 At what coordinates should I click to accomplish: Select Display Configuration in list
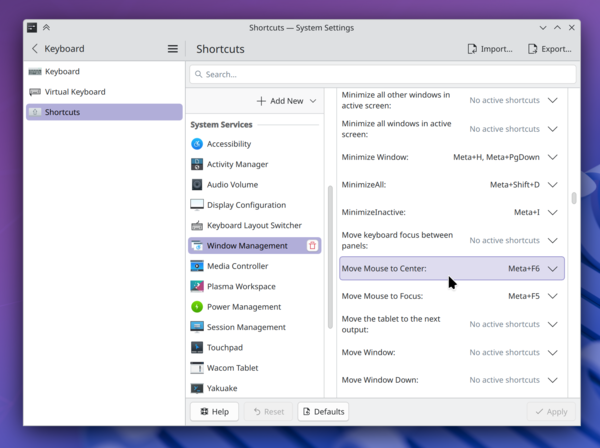pos(246,205)
